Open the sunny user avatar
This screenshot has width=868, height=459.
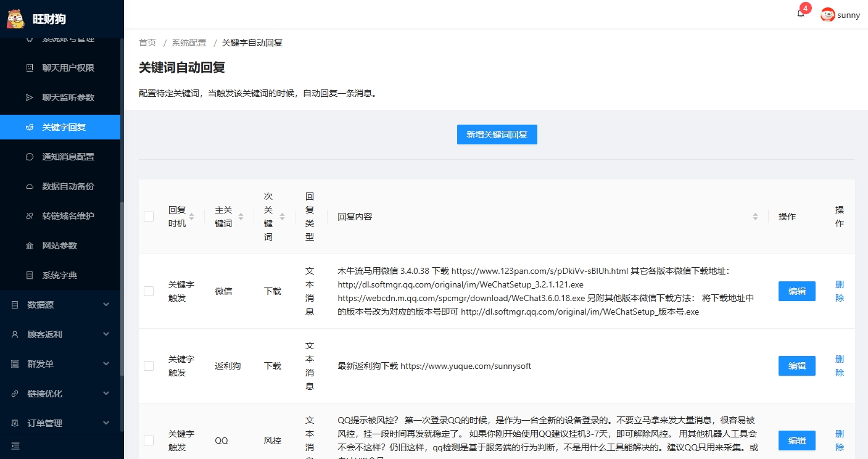coord(828,15)
